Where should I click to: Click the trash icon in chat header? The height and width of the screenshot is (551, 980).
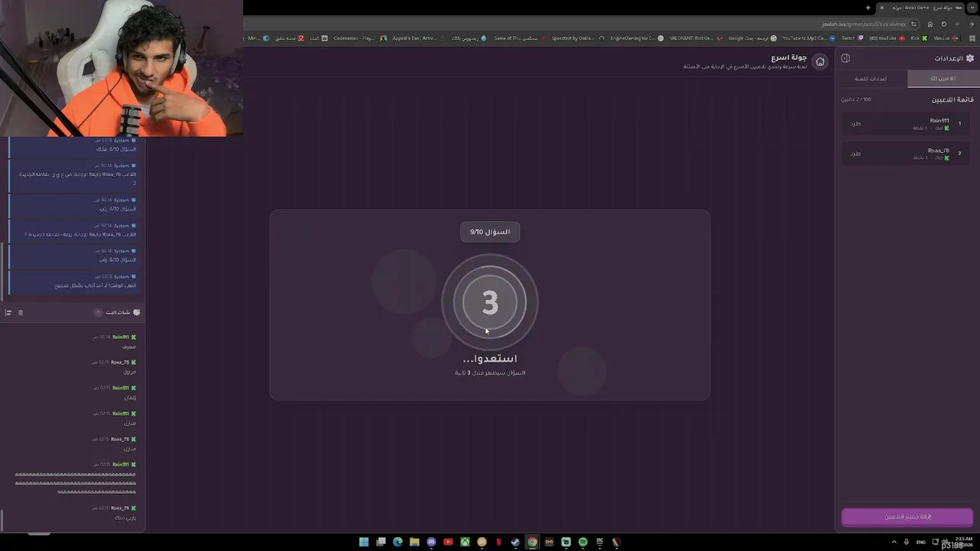coord(21,312)
